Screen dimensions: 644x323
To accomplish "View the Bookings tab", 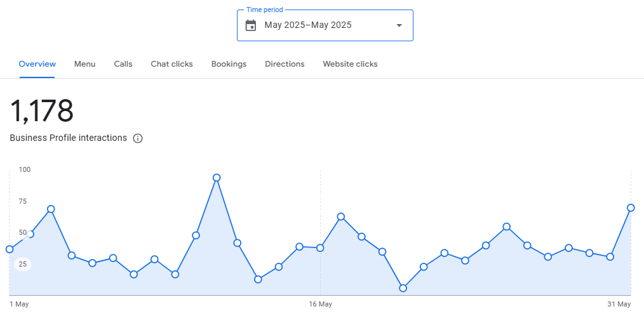I will pos(229,64).
